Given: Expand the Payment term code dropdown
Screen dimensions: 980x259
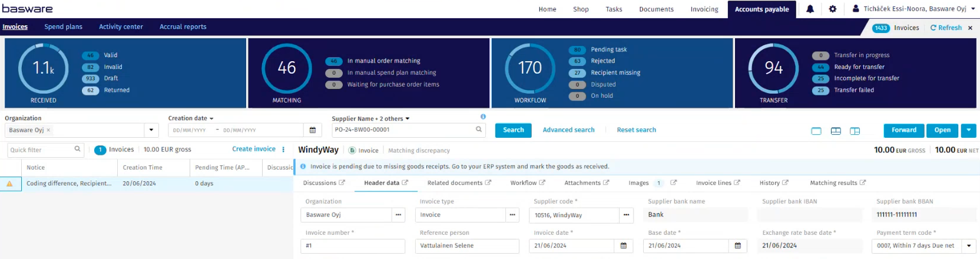Looking at the screenshot, I should point(969,246).
